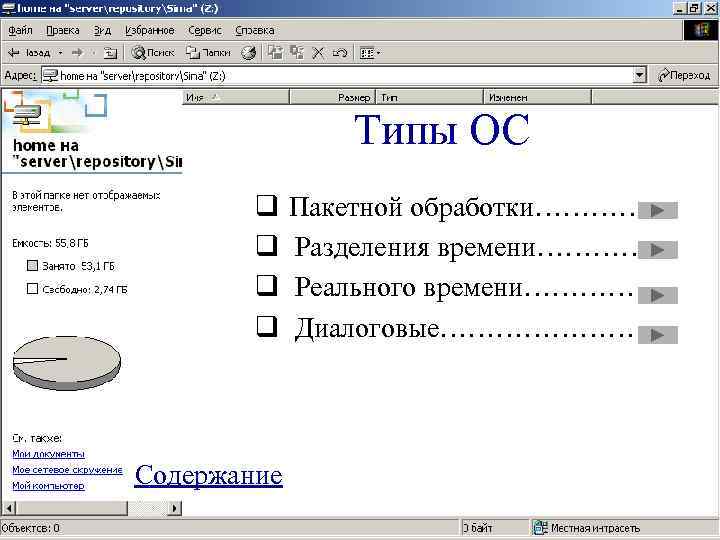Click inside the address input field
The height and width of the screenshot is (540, 720).
pos(338,76)
